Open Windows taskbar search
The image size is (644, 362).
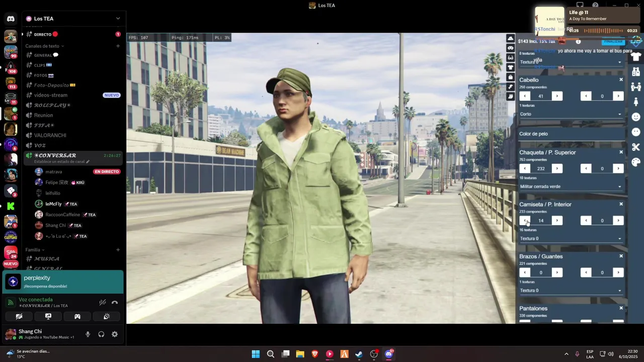point(271,354)
